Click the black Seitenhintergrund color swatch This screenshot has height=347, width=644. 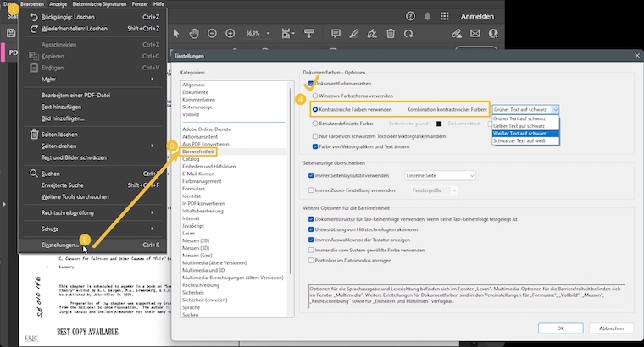point(439,124)
